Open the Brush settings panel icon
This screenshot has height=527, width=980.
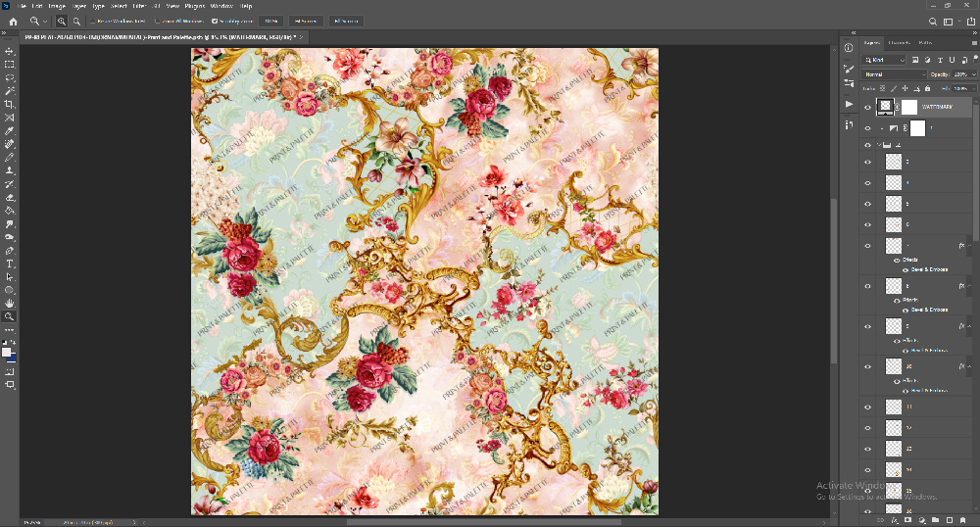[848, 69]
